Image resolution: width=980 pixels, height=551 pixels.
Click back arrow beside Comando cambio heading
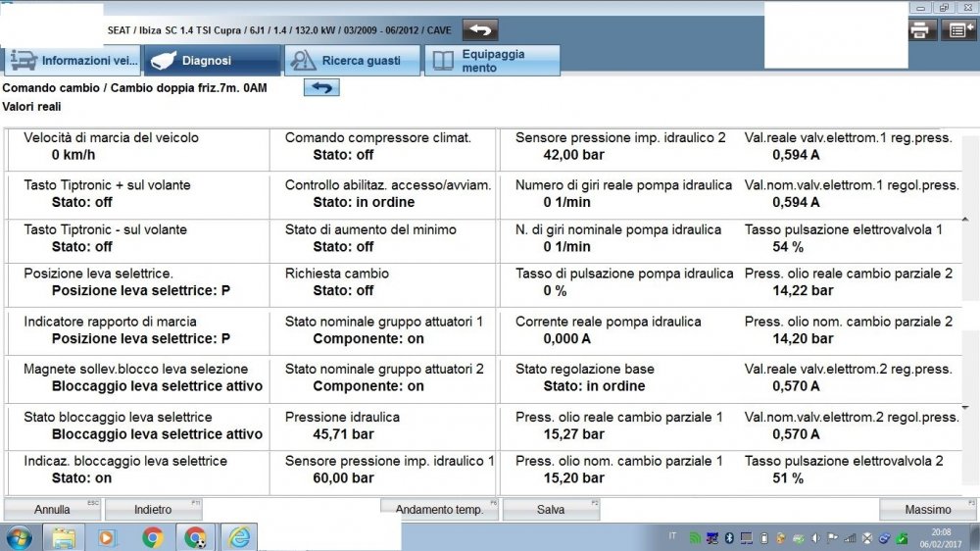[x=321, y=87]
